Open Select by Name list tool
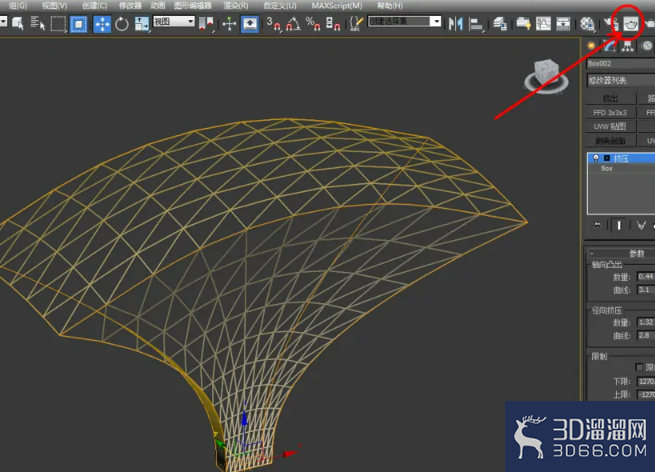The image size is (655, 472). 38,24
